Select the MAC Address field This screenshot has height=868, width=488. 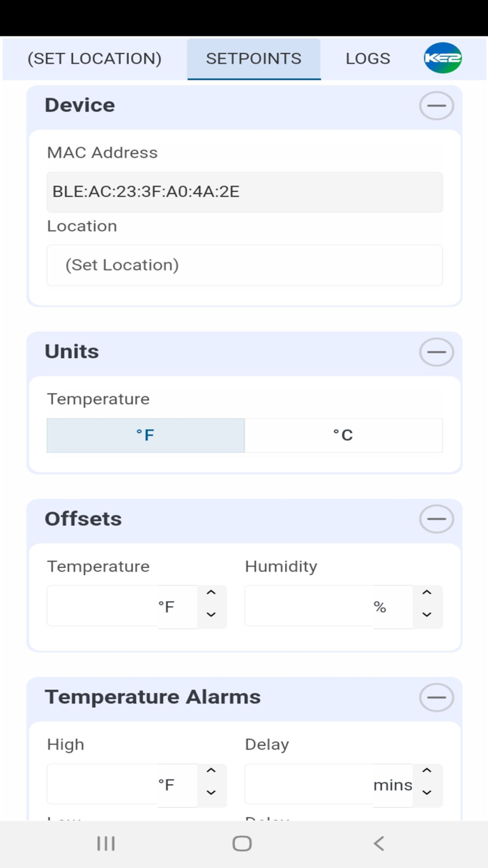[245, 192]
